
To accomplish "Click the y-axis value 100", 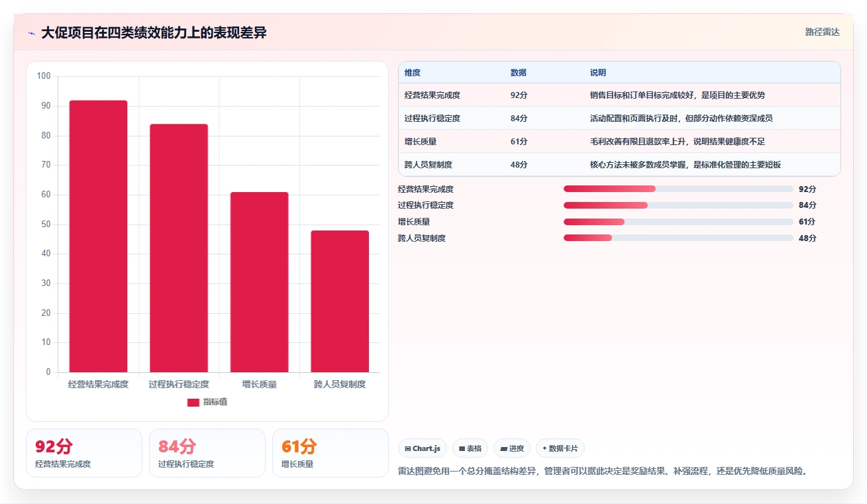I will click(44, 76).
